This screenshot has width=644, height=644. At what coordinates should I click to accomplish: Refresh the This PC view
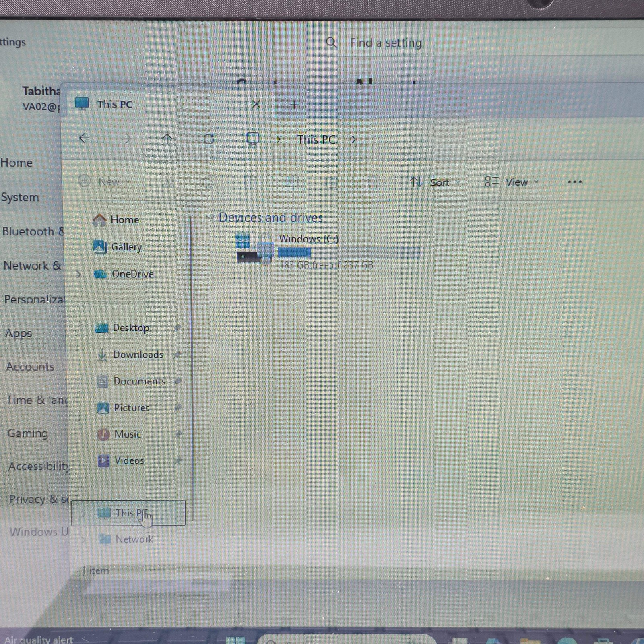209,139
